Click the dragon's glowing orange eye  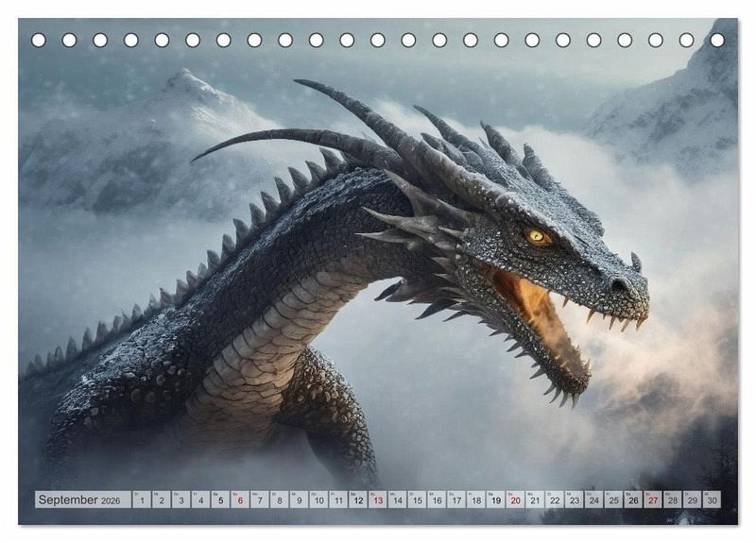pyautogui.click(x=537, y=236)
